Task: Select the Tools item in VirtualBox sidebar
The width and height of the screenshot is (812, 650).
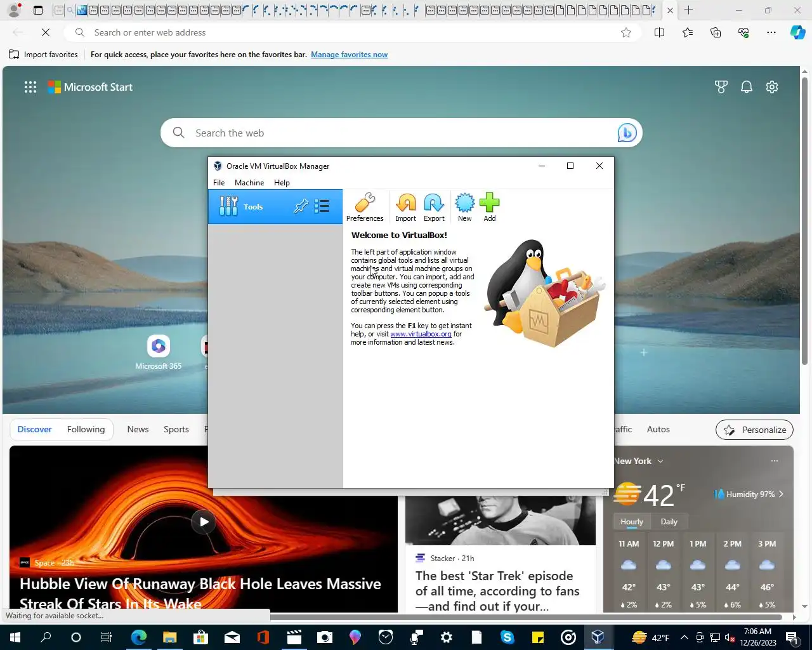Action: (x=275, y=206)
